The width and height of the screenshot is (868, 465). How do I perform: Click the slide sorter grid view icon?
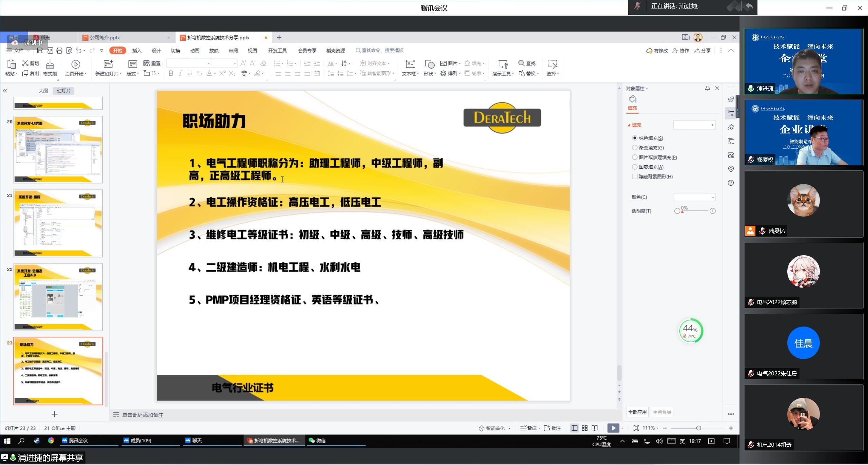(x=585, y=428)
